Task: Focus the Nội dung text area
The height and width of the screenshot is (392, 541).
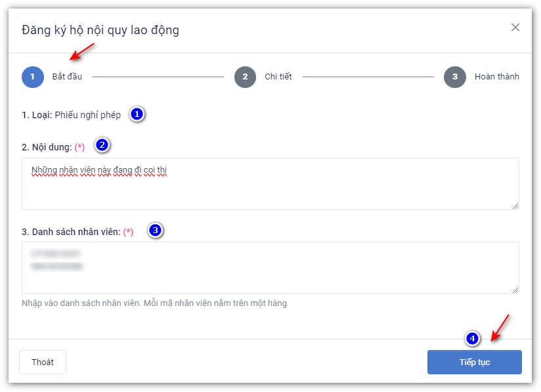Action: tap(270, 189)
